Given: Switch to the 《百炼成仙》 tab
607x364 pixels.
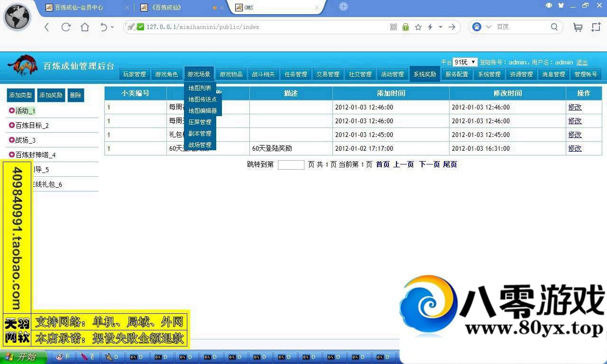Looking at the screenshot, I should pyautogui.click(x=161, y=8).
